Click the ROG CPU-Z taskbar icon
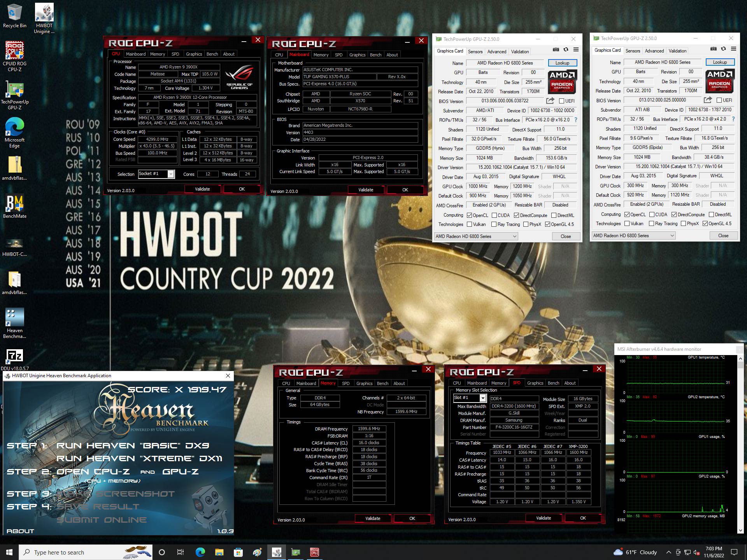 pyautogui.click(x=314, y=552)
